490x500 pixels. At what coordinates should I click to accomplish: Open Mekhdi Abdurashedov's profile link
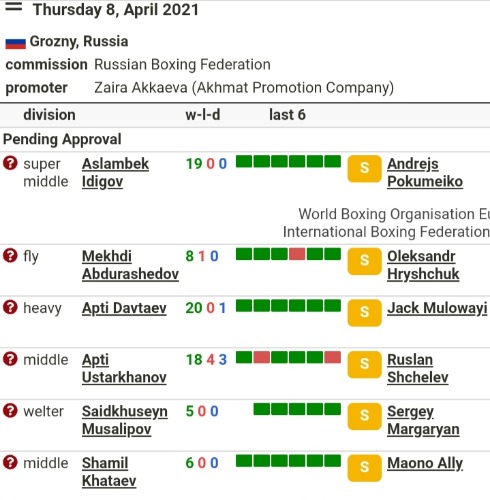point(130,265)
